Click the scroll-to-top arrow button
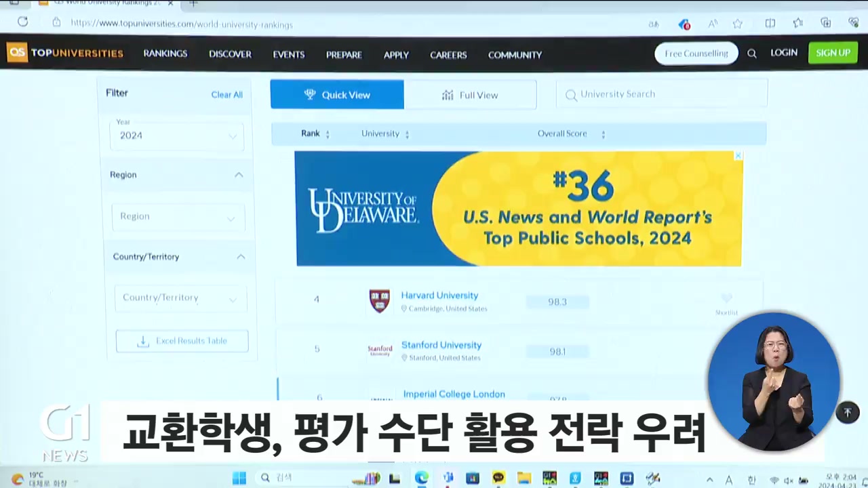 coord(847,412)
